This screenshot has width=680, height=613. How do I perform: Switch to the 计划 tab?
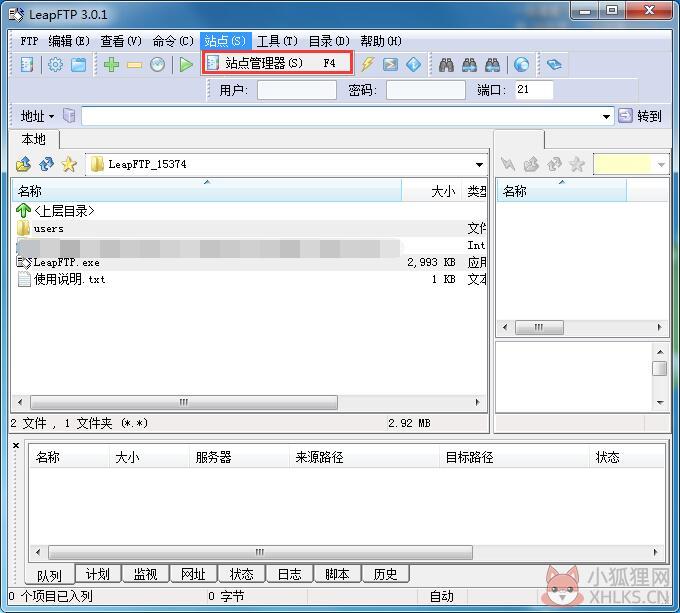click(x=98, y=574)
